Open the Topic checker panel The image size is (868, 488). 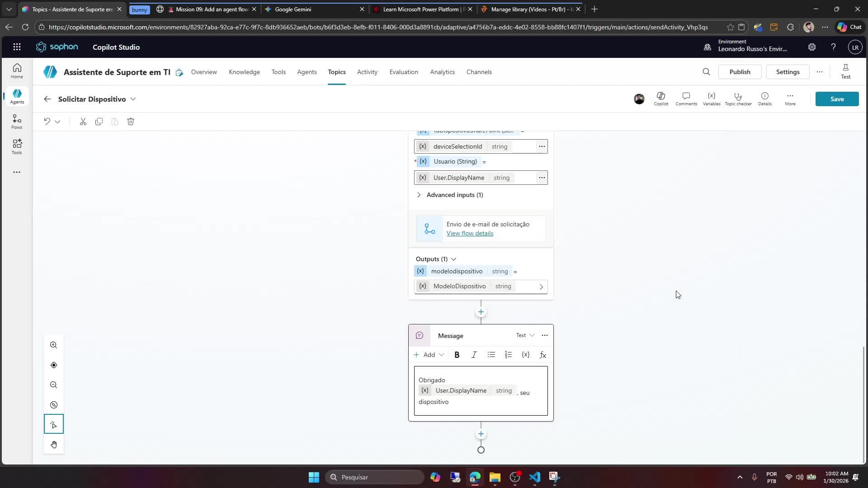(x=738, y=99)
